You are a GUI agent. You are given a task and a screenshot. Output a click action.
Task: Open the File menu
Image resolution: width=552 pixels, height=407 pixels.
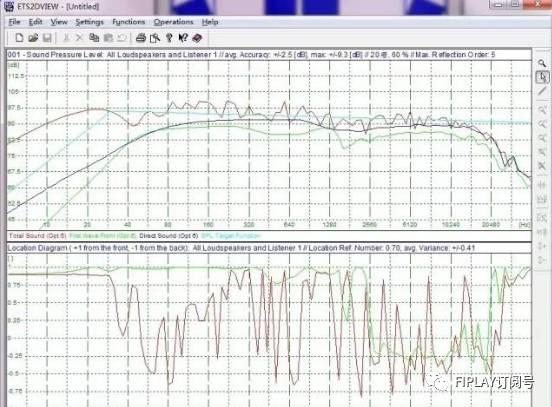14,22
